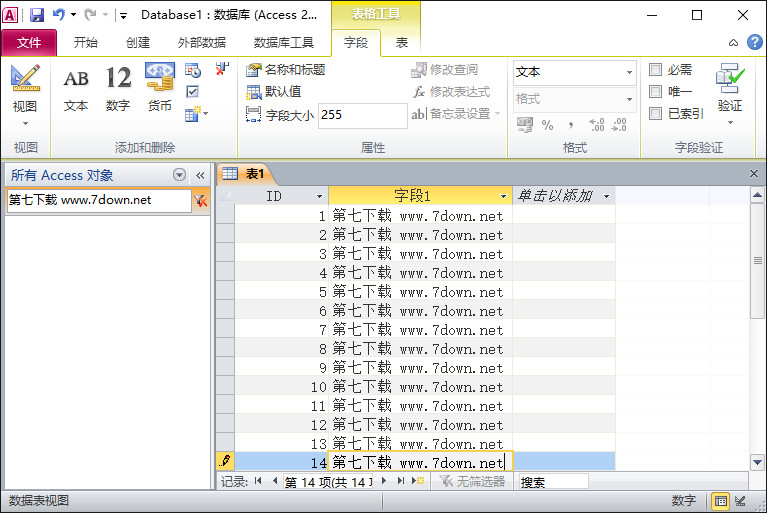Open the ID column header dropdown arrow
Screen dimensions: 767x513
pyautogui.click(x=319, y=196)
